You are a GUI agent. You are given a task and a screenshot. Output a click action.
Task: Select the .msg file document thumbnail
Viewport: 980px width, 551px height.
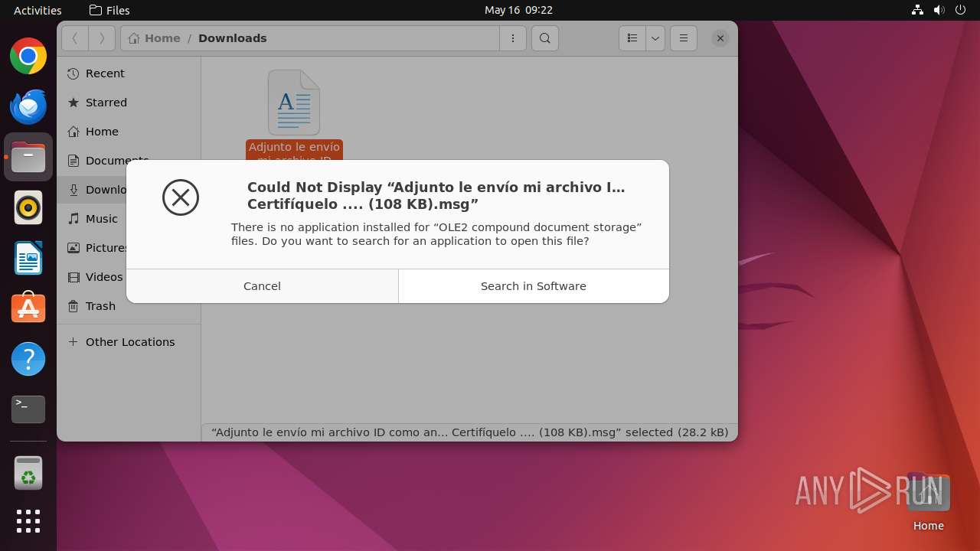(294, 103)
